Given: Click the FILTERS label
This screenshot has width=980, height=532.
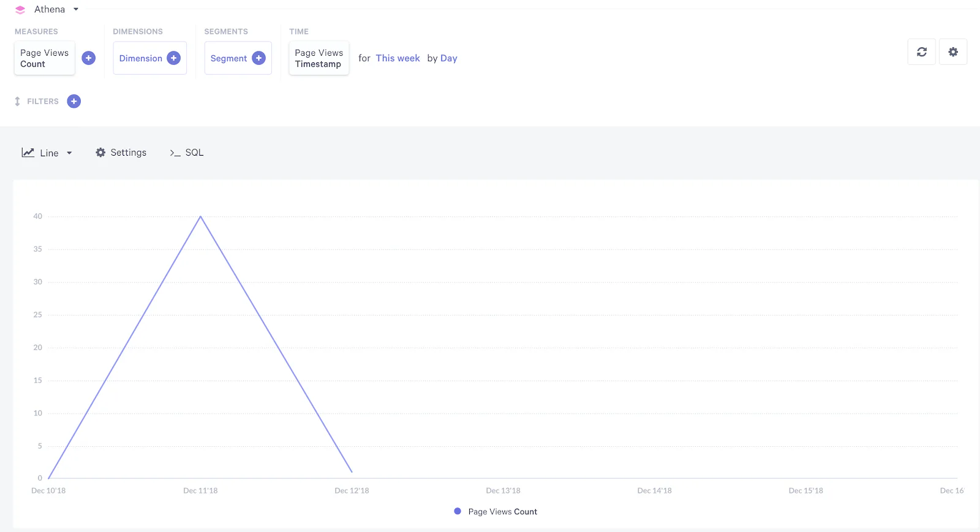Looking at the screenshot, I should 43,101.
